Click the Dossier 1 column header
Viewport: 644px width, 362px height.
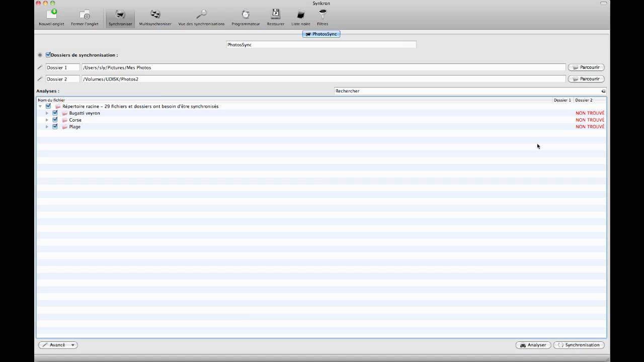click(562, 100)
